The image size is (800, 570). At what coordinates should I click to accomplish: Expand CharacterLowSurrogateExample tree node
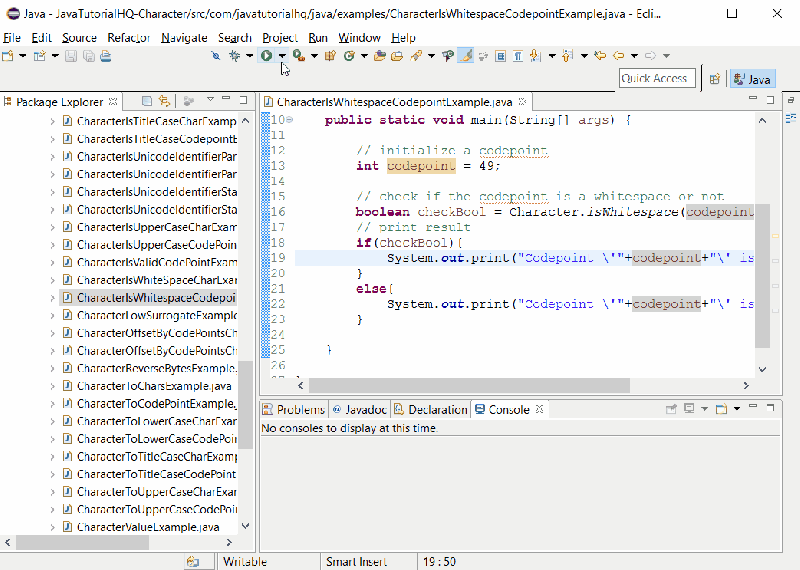click(53, 315)
